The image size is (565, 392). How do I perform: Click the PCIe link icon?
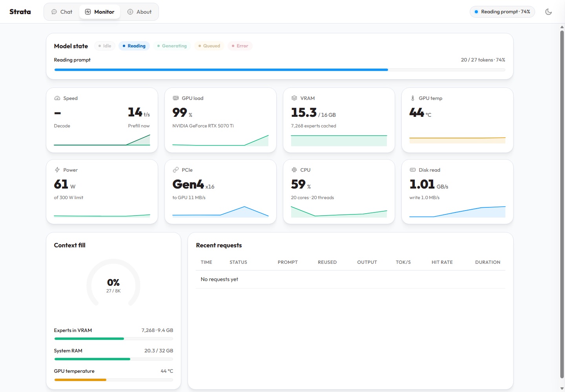176,170
